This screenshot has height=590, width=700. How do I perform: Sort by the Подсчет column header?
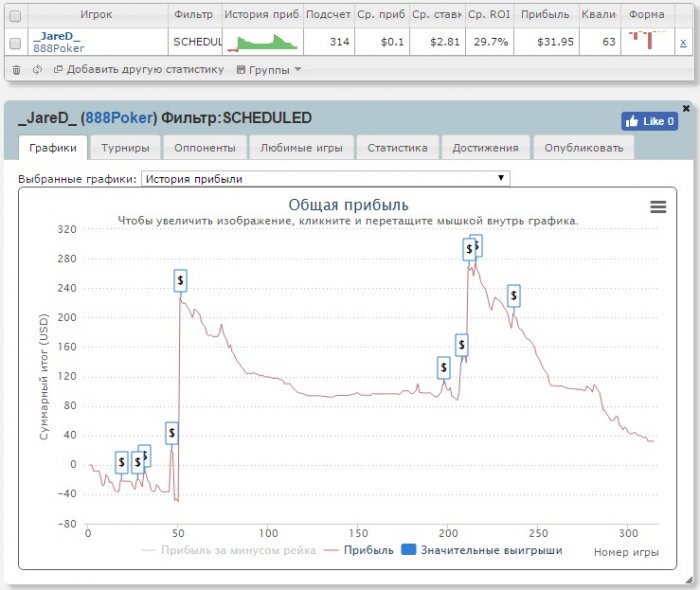click(328, 14)
